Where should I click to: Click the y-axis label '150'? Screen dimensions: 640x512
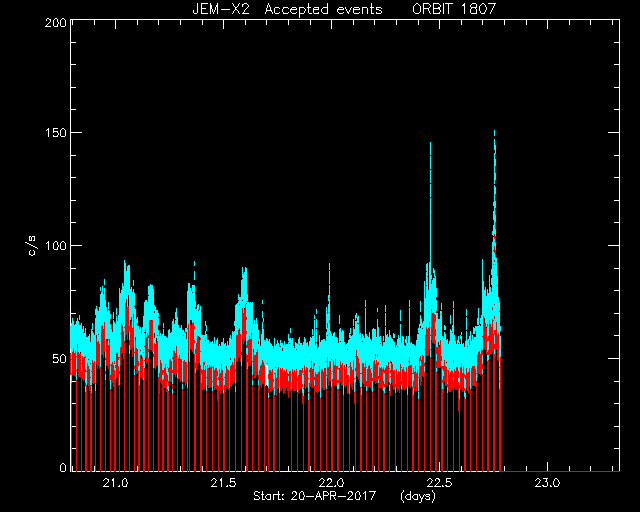point(56,133)
